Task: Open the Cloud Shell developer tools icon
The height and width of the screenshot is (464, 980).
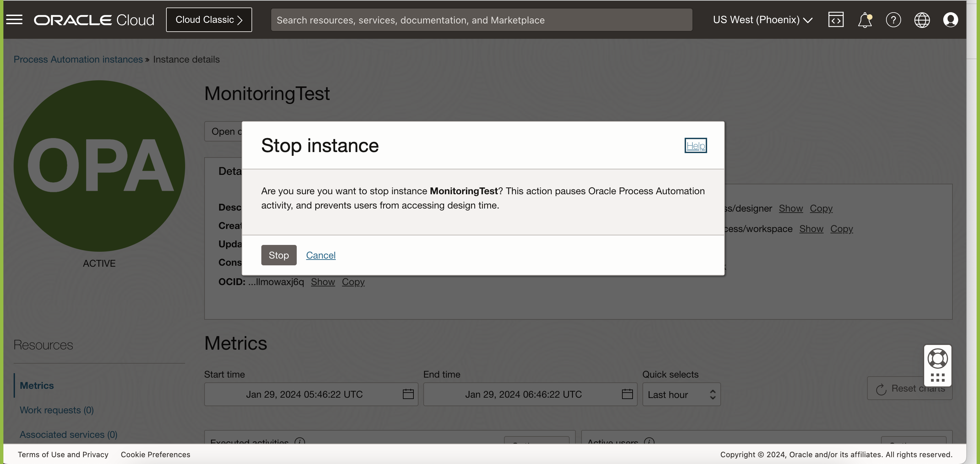Action: tap(836, 19)
